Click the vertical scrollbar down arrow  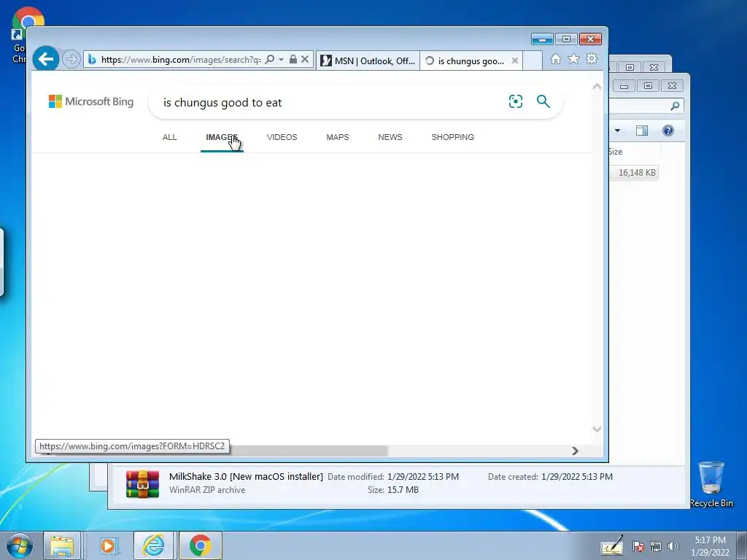[x=597, y=429]
